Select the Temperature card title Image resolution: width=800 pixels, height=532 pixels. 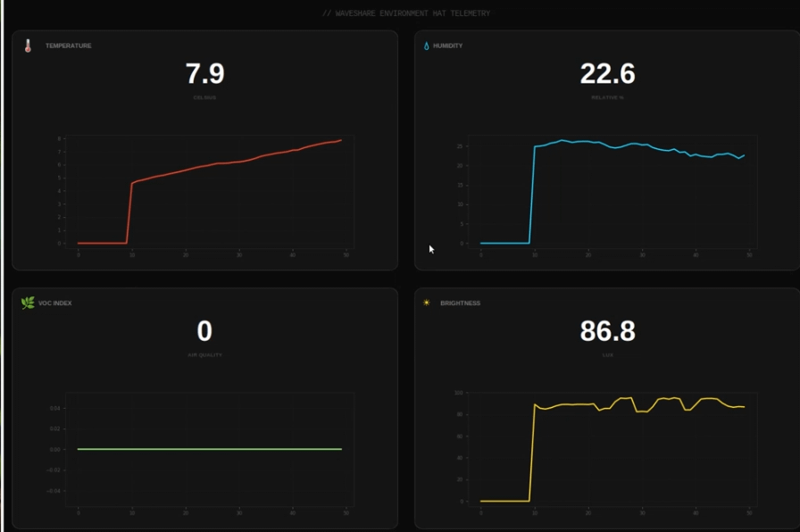pos(68,46)
